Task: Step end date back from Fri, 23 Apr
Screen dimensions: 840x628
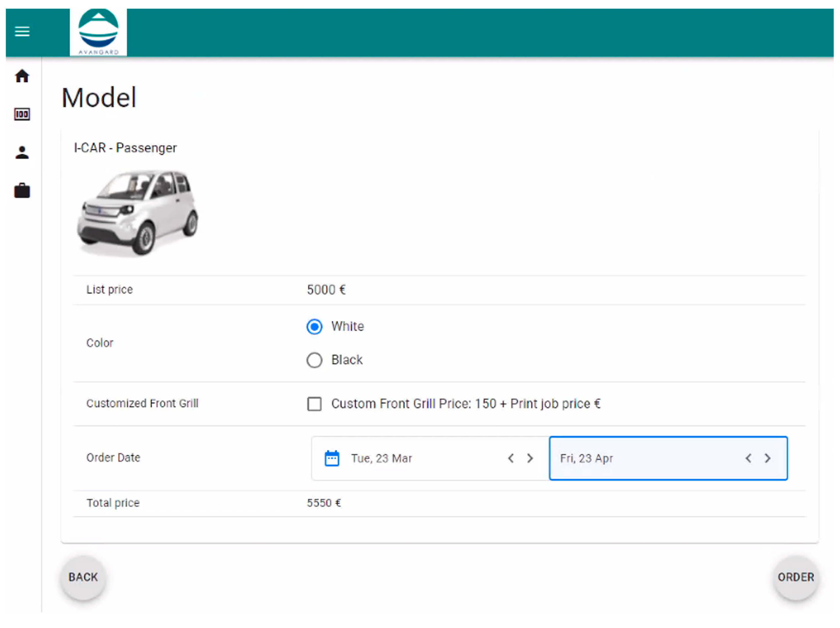Action: click(748, 458)
